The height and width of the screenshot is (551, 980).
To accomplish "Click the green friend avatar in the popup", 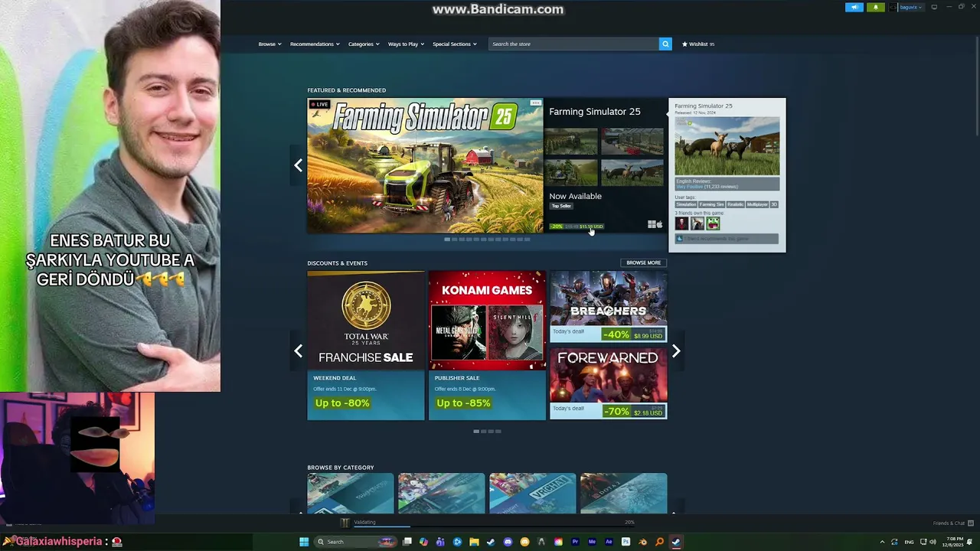I will [713, 223].
